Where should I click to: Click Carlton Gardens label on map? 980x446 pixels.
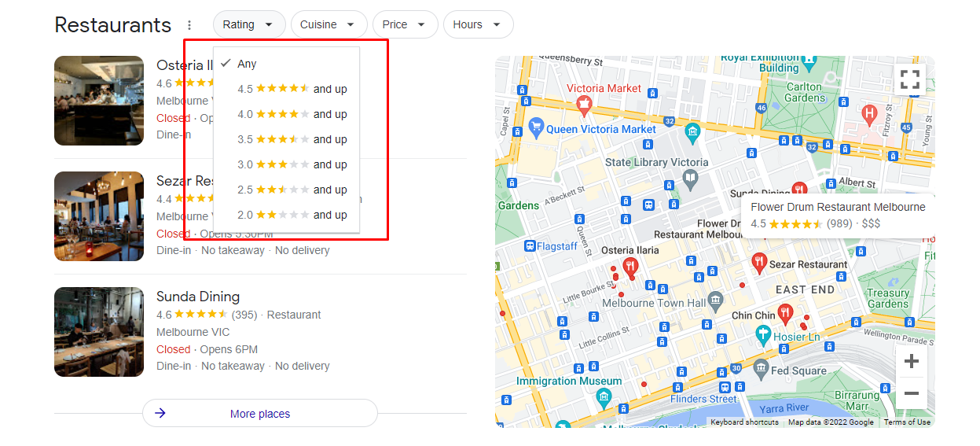point(804,92)
